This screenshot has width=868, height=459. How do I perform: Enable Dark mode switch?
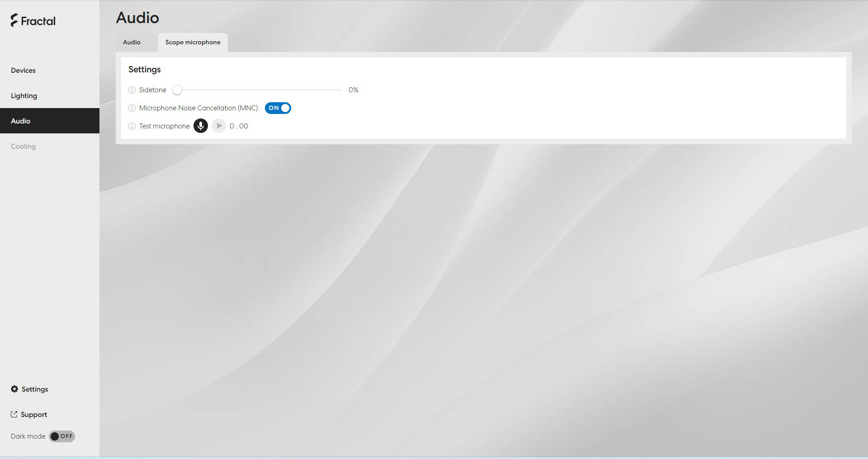[62, 436]
